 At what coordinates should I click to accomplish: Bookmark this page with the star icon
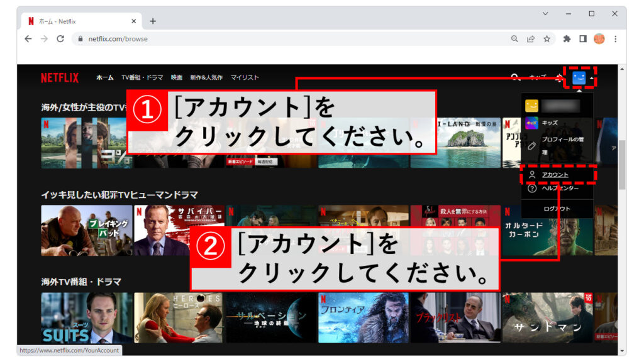pyautogui.click(x=547, y=38)
